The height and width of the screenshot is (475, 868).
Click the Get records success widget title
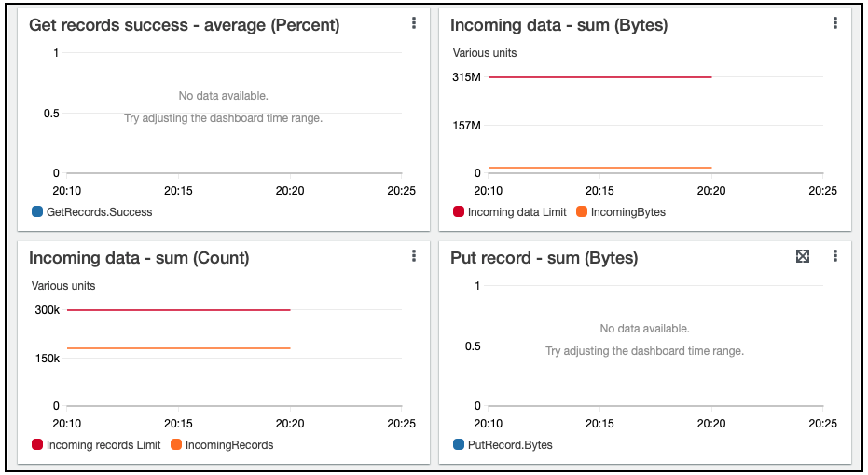184,26
